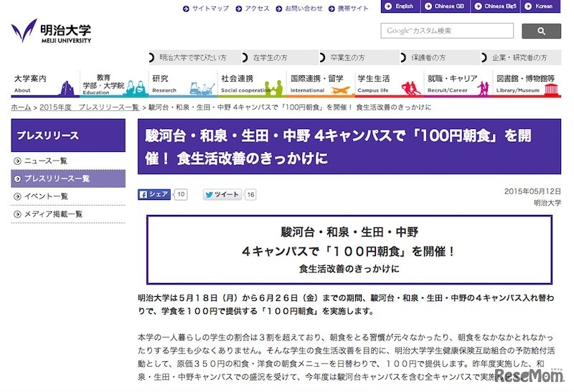Click the Facebook share count 10
The height and width of the screenshot is (392, 574).
181,194
